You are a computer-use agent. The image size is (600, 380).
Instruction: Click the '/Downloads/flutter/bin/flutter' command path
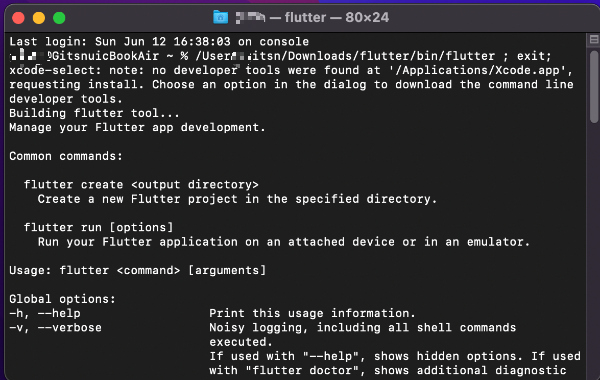click(x=391, y=56)
